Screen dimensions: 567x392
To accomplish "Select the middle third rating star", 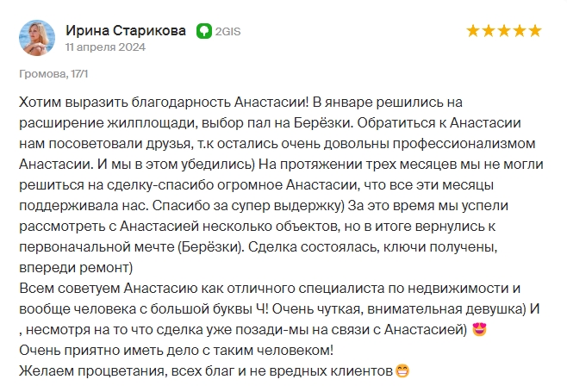I will coord(504,31).
